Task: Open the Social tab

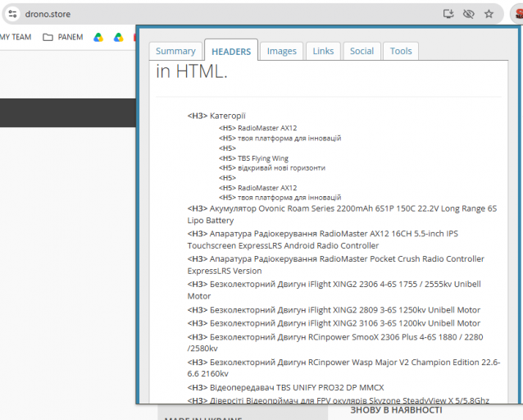Action: 362,51
